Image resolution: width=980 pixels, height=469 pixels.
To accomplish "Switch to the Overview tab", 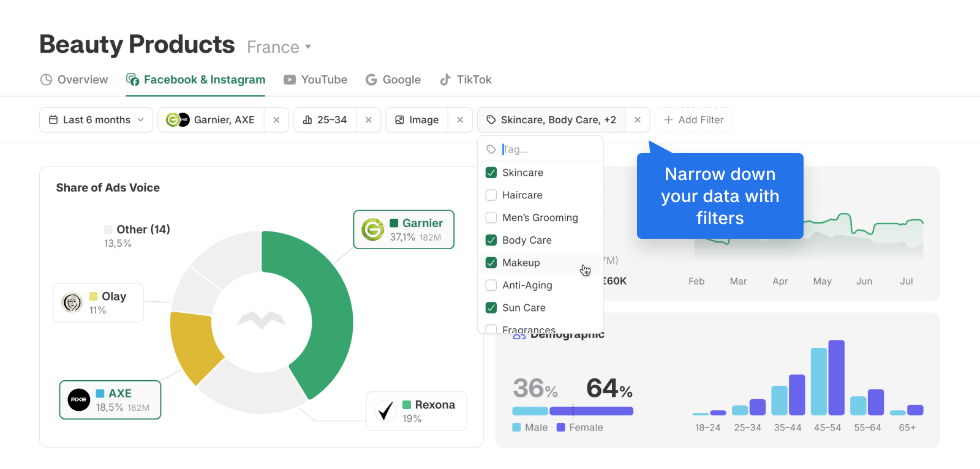I will point(74,80).
